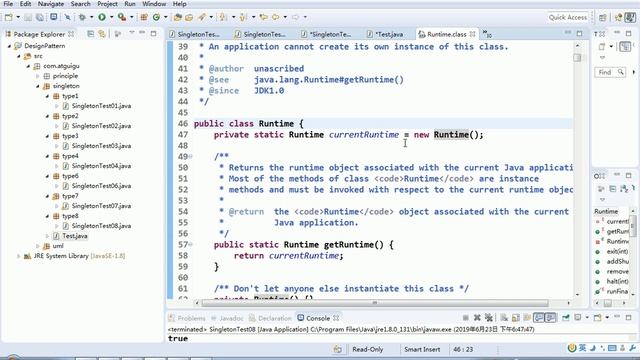Viewport: 640px width, 360px height.
Task: Open the Debug button dropdown arrow
Action: 91,17
